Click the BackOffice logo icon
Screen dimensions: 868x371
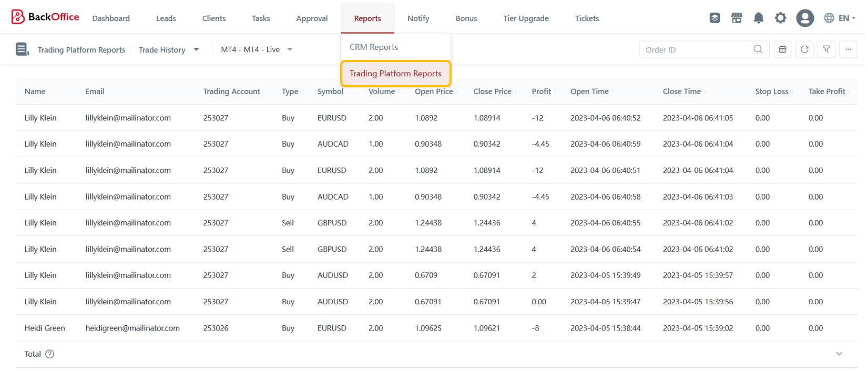point(18,17)
